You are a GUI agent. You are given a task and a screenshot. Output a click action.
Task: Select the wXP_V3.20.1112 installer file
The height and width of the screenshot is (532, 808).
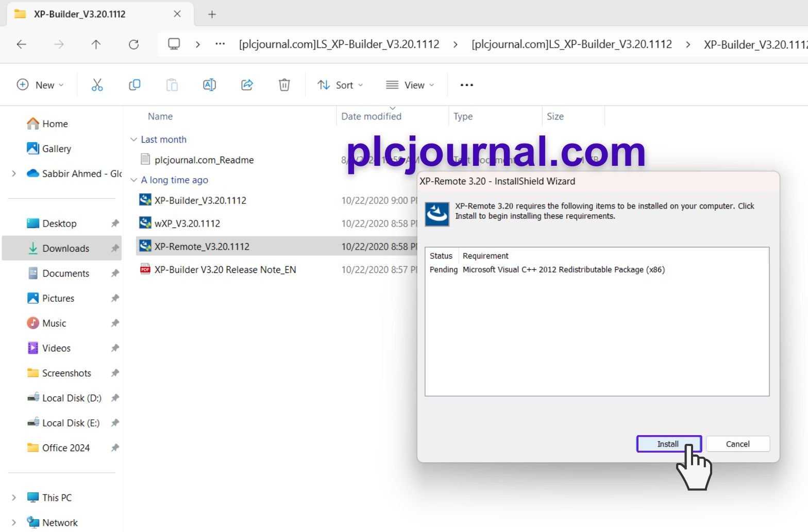tap(187, 224)
